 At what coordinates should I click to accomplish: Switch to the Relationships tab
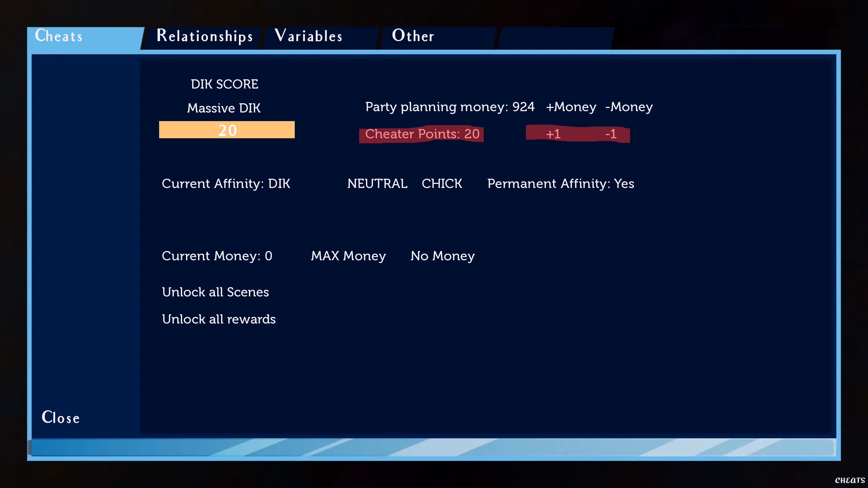pos(205,36)
